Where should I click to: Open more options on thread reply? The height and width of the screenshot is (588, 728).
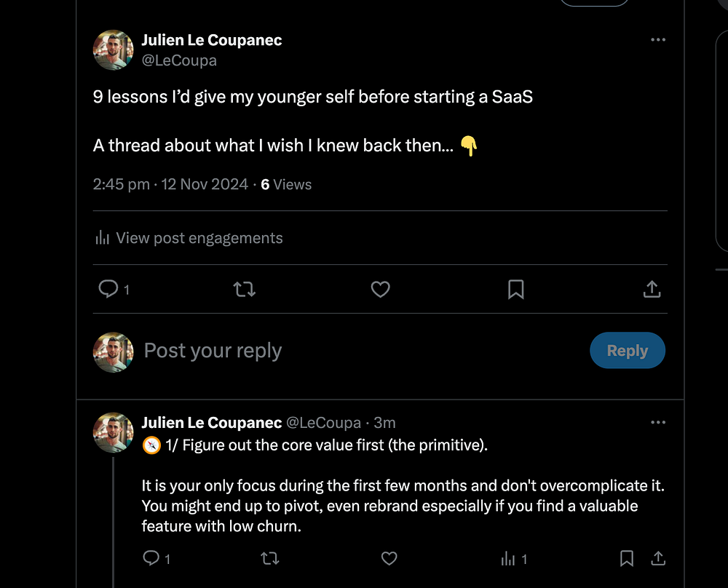coord(658,423)
